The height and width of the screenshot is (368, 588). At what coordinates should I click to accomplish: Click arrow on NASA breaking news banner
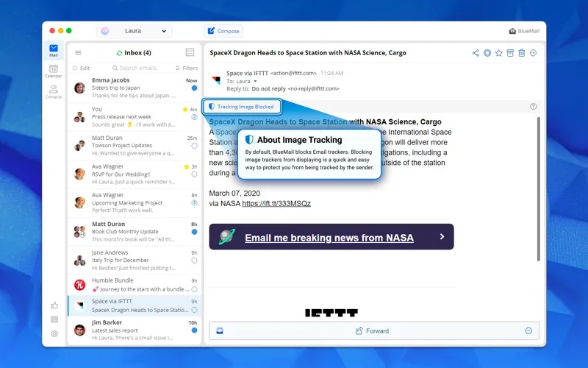tap(442, 236)
